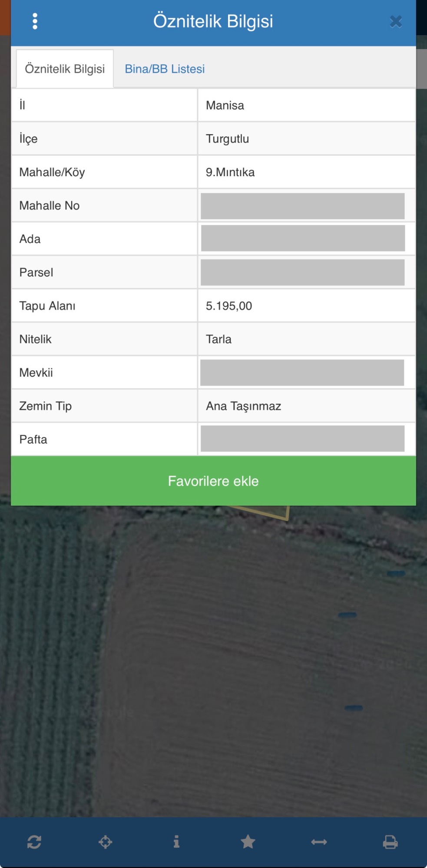Click the Ana Taşınmaz value
The height and width of the screenshot is (868, 427).
click(243, 406)
